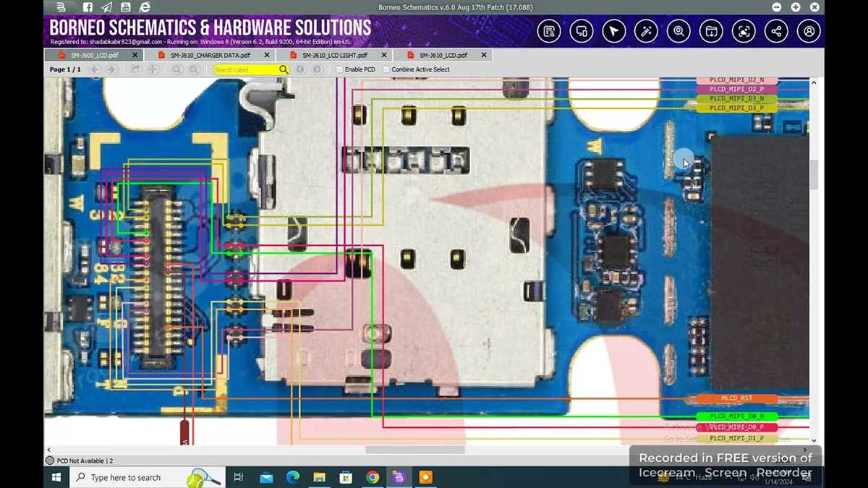
Task: Open the Internet Explorer website icon
Action: pos(145,7)
